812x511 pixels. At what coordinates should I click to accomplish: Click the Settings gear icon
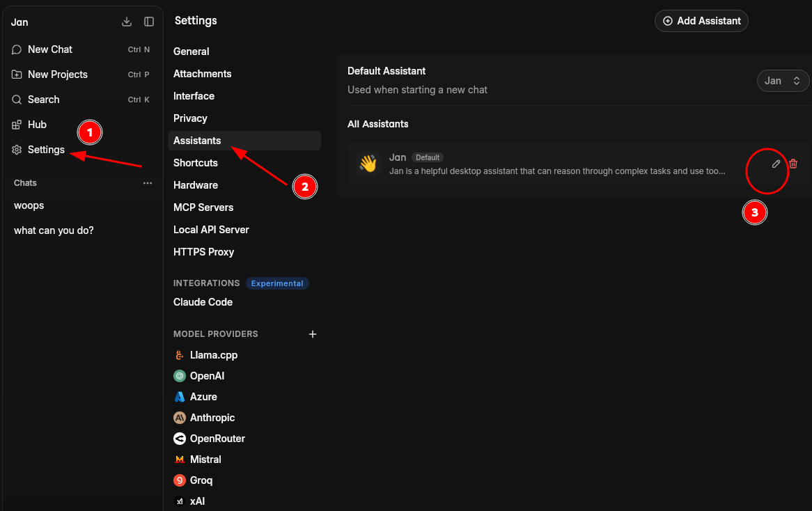click(17, 150)
